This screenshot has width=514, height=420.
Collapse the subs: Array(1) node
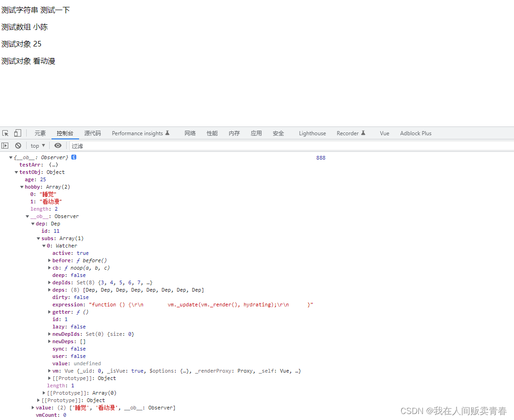(x=38, y=239)
